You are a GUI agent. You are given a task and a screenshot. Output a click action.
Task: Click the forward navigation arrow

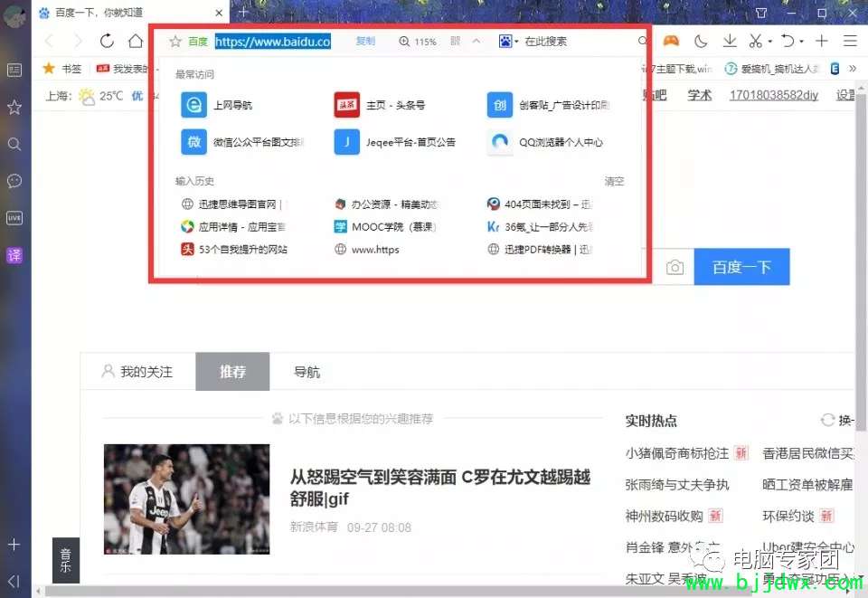[78, 41]
